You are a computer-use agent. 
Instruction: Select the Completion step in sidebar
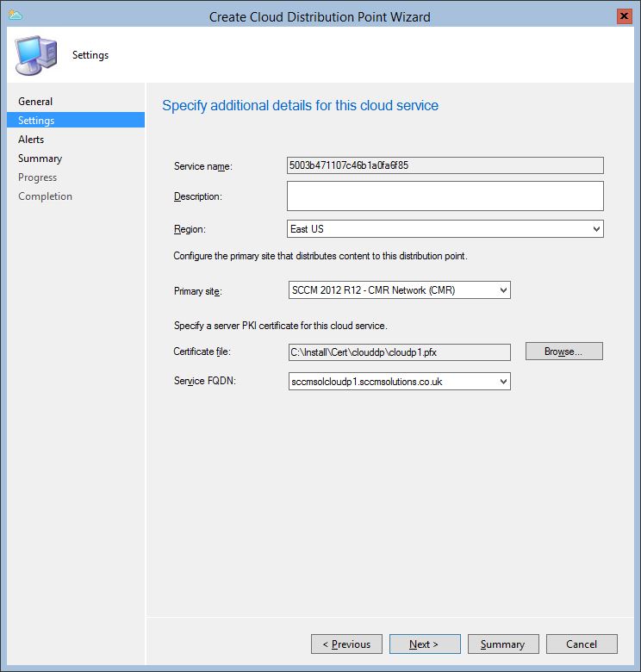pyautogui.click(x=45, y=196)
